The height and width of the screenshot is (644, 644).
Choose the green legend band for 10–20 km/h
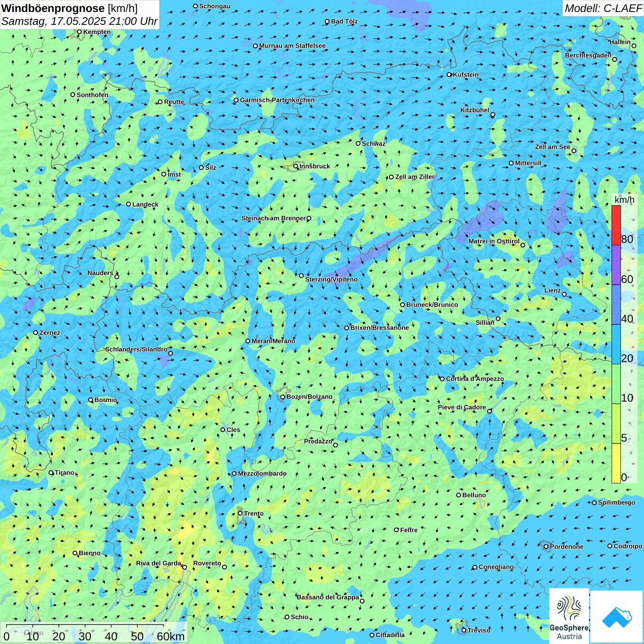[616, 384]
